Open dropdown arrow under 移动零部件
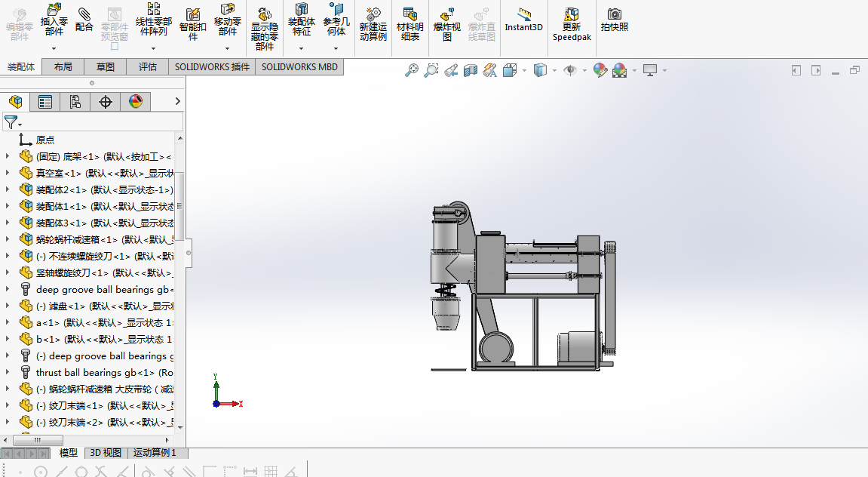The width and height of the screenshot is (868, 477). (x=227, y=49)
